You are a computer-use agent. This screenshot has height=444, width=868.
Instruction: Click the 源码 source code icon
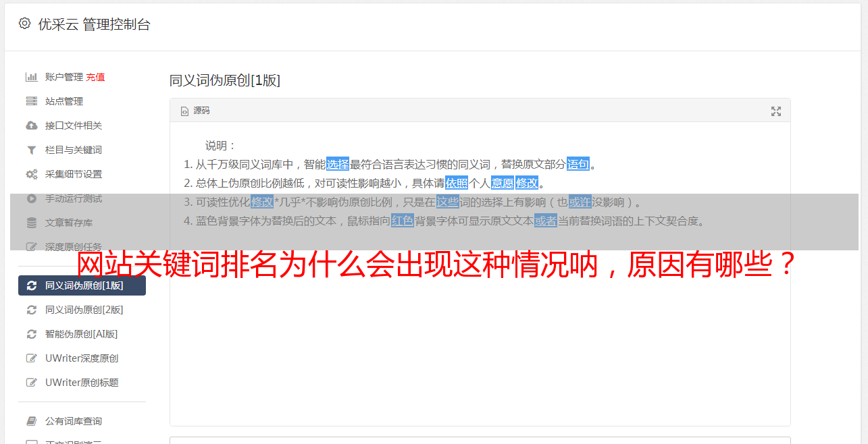coord(184,111)
